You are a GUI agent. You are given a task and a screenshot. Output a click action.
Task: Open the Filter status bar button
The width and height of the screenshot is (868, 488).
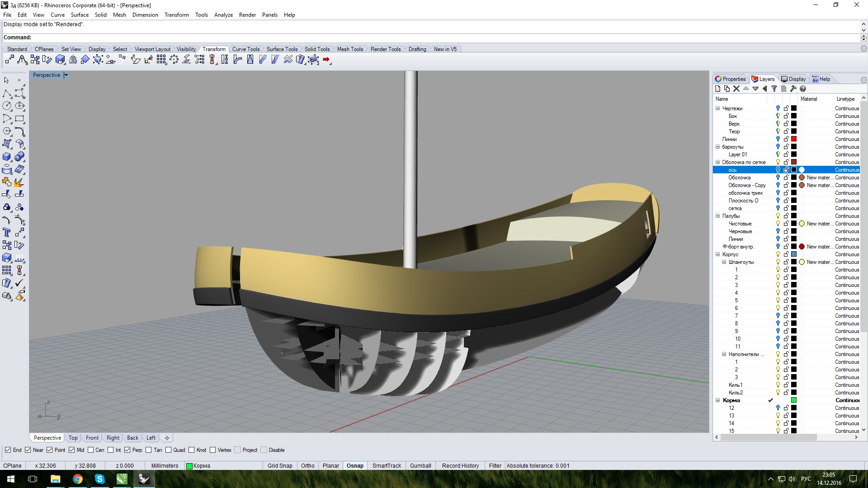click(495, 466)
